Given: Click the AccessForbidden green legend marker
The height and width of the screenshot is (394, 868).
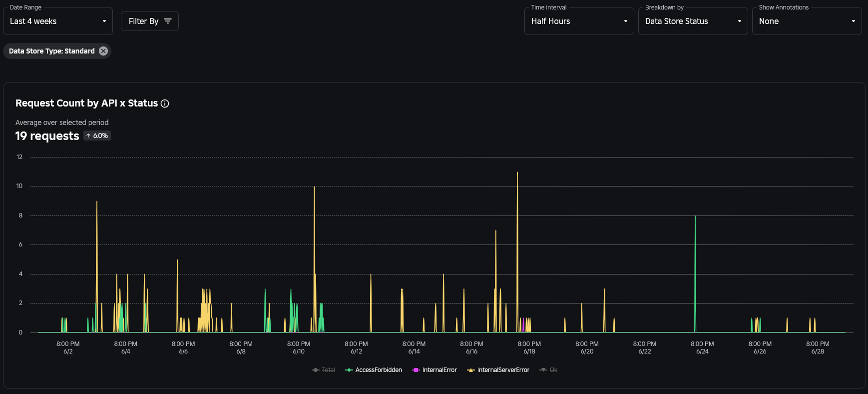Looking at the screenshot, I should click(x=349, y=370).
